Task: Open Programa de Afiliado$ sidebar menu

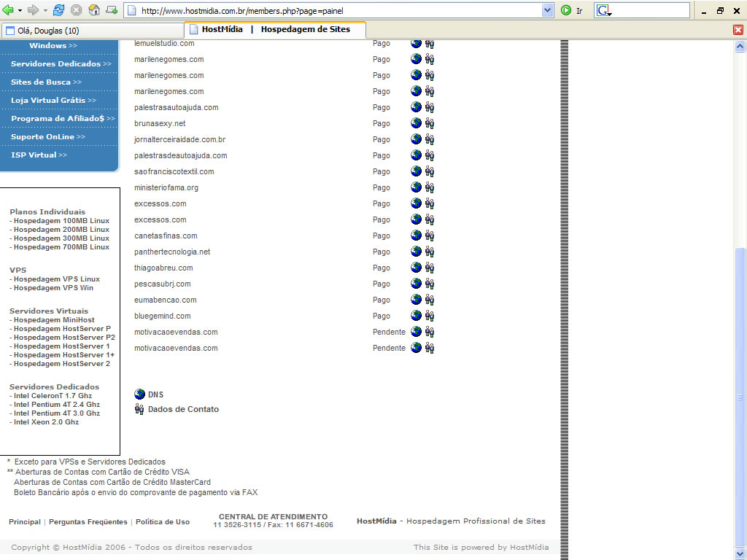Action: coord(63,118)
